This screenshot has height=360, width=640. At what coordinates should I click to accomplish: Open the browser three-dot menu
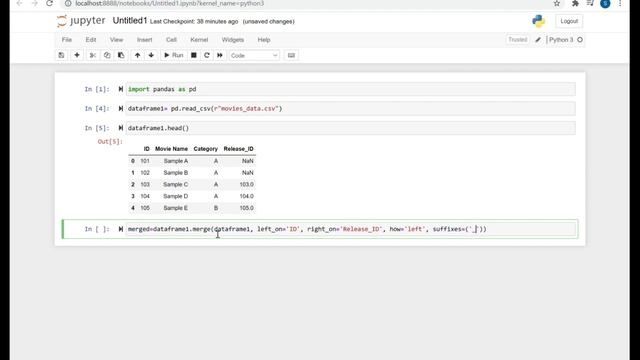click(620, 3)
